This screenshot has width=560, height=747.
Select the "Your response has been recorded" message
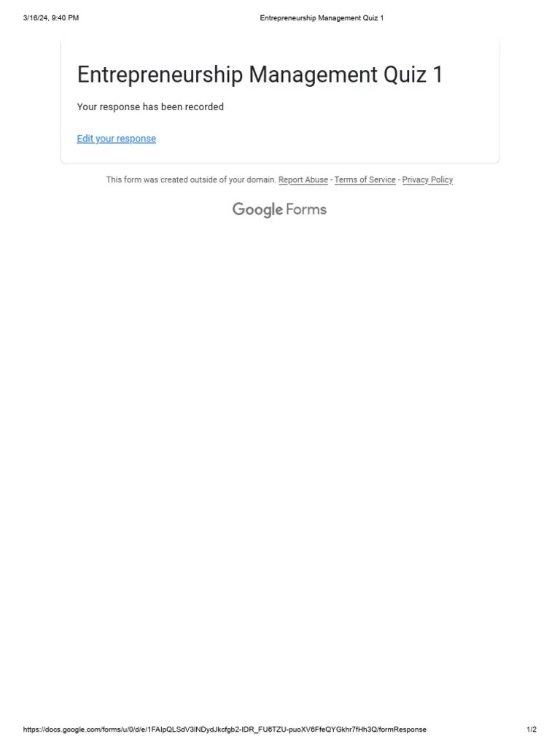click(x=150, y=107)
